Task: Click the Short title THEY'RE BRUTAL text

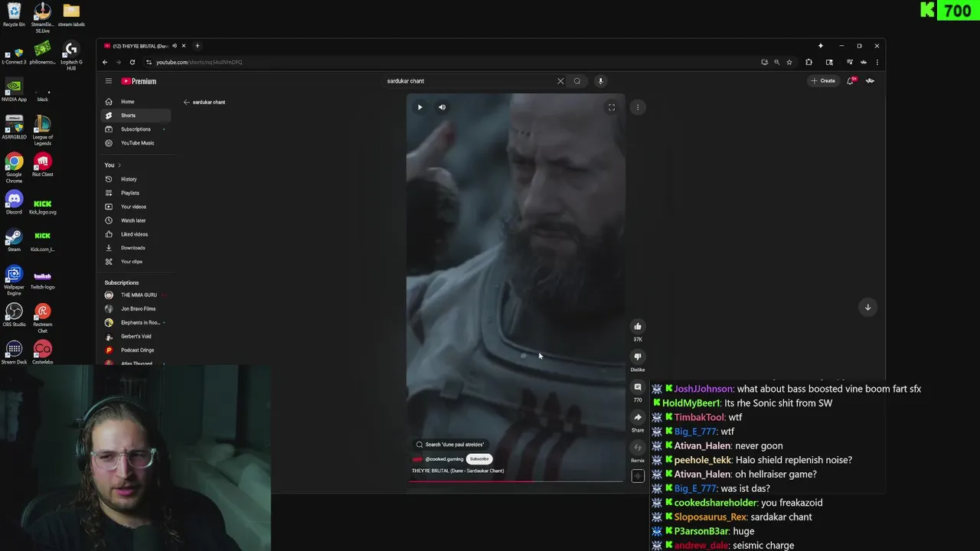Action: point(458,471)
